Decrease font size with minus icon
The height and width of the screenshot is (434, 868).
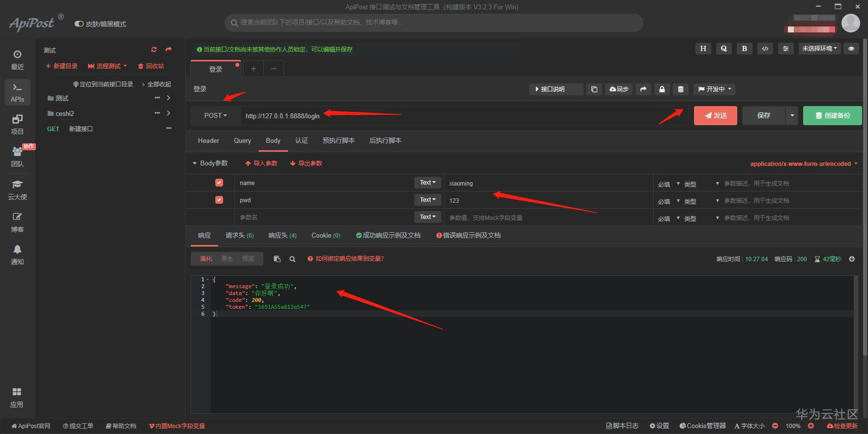(x=775, y=426)
